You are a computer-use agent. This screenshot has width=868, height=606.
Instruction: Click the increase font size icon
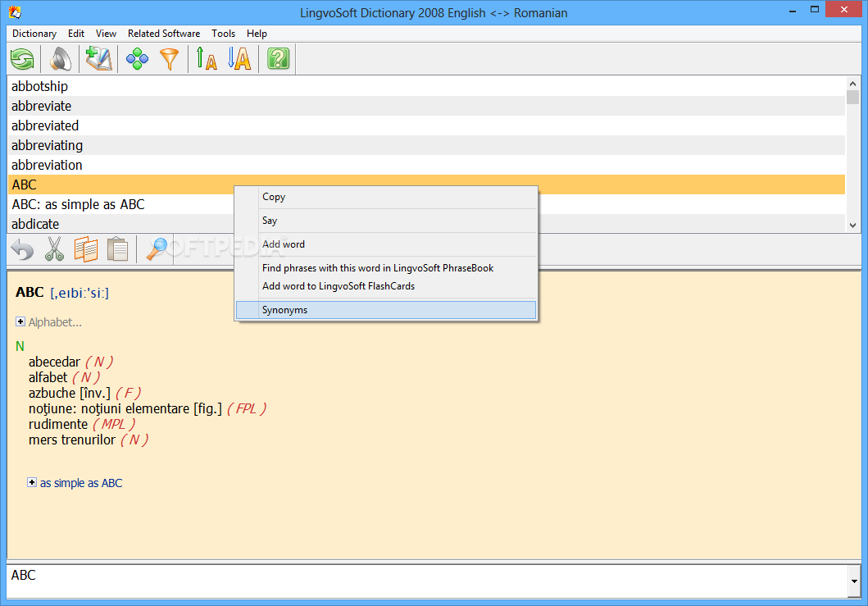(x=207, y=59)
